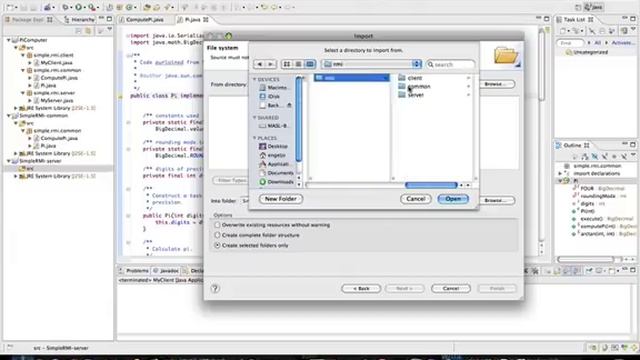Select Create selected folders only option

pos(218,245)
